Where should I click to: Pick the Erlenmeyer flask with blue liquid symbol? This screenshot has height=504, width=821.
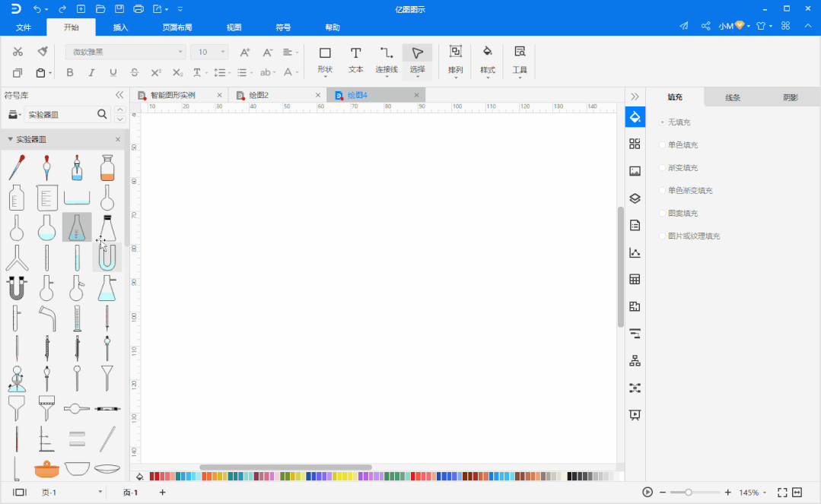[77, 227]
